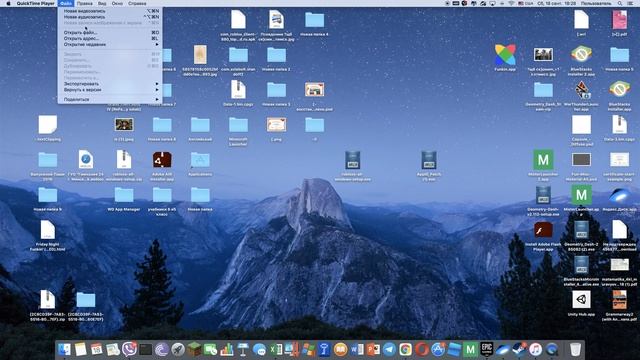This screenshot has height=360, width=640.
Task: Select Funkin.app on the desktop
Action: [x=505, y=55]
